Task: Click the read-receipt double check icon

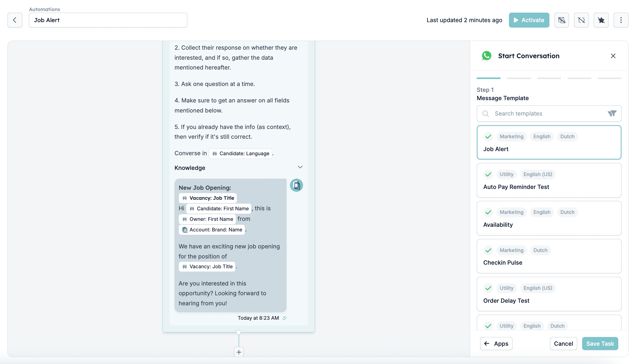Action: click(284, 318)
